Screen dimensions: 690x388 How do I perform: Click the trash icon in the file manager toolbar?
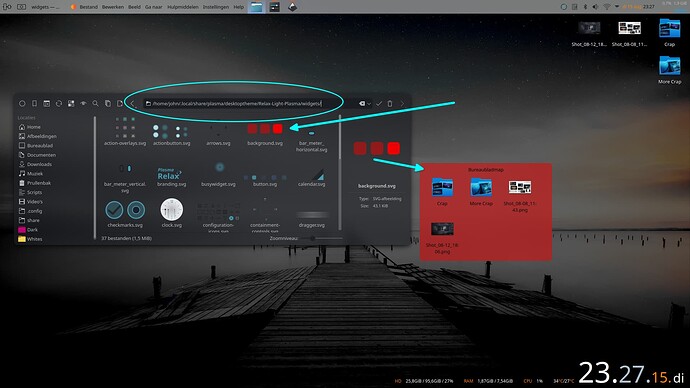point(390,103)
